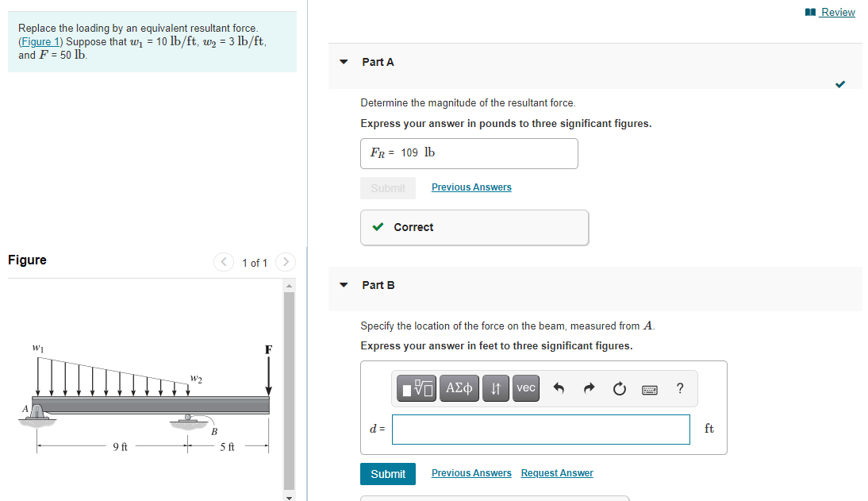Click the next figure arrow
Screen dimensions: 868x501
click(x=285, y=262)
